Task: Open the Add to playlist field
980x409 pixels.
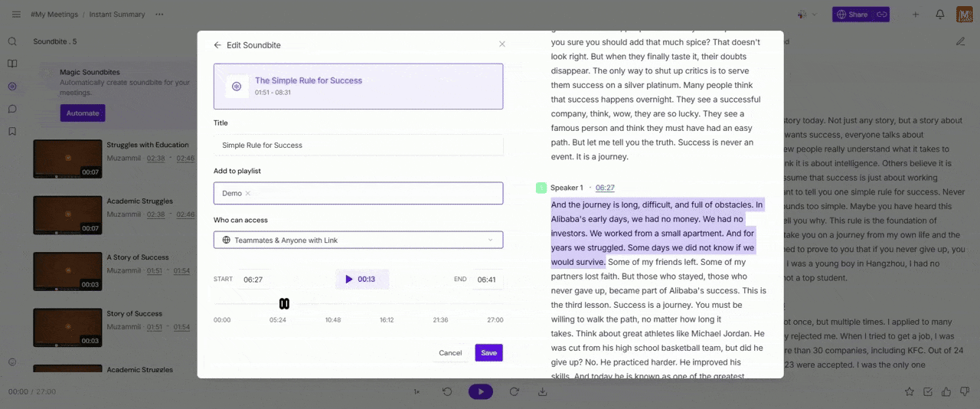Action: coord(358,193)
